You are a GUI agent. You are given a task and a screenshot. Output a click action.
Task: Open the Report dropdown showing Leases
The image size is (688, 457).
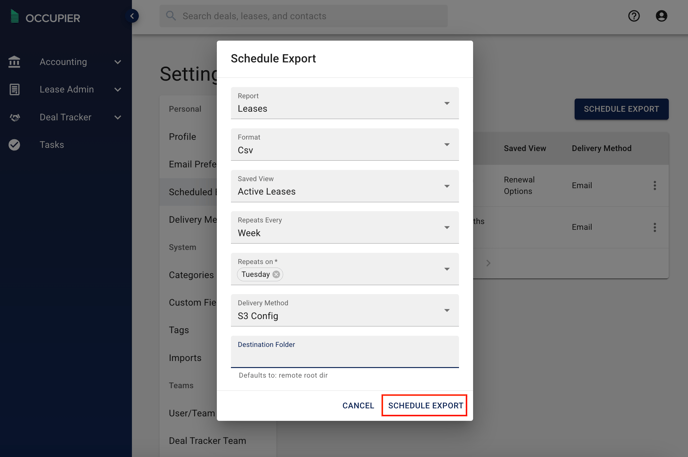[344, 103]
